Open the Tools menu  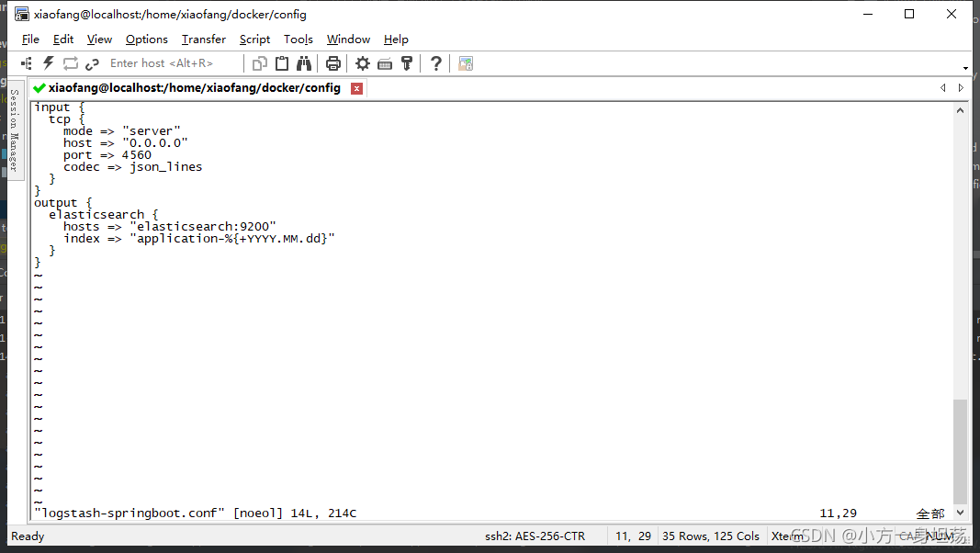click(299, 39)
